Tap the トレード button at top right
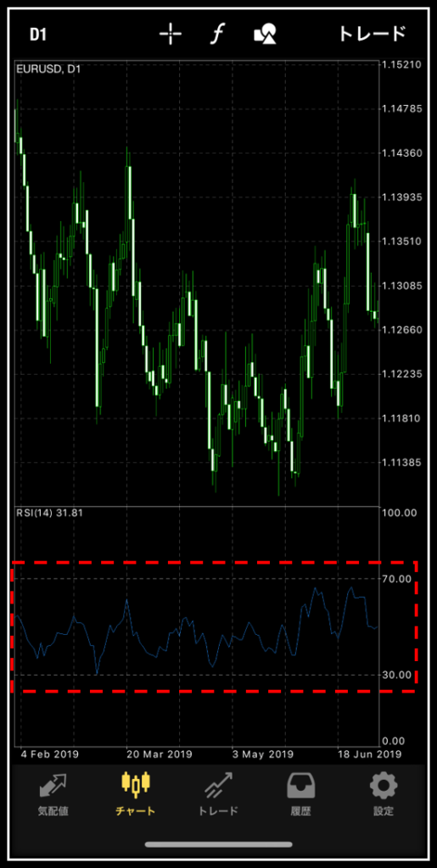This screenshot has width=437, height=868. (x=373, y=34)
